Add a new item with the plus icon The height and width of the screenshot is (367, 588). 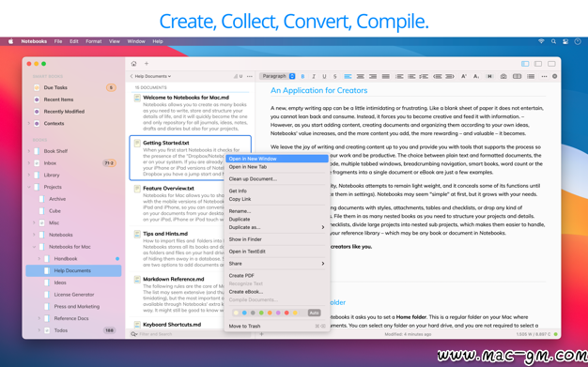pos(147,64)
